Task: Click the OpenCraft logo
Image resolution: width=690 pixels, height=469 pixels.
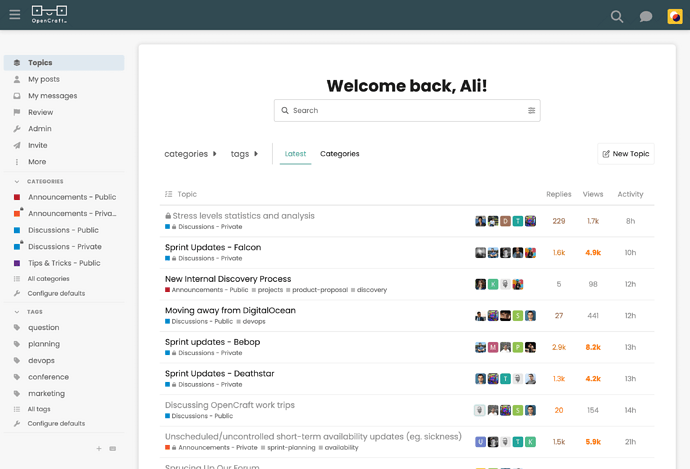Action: [49, 14]
